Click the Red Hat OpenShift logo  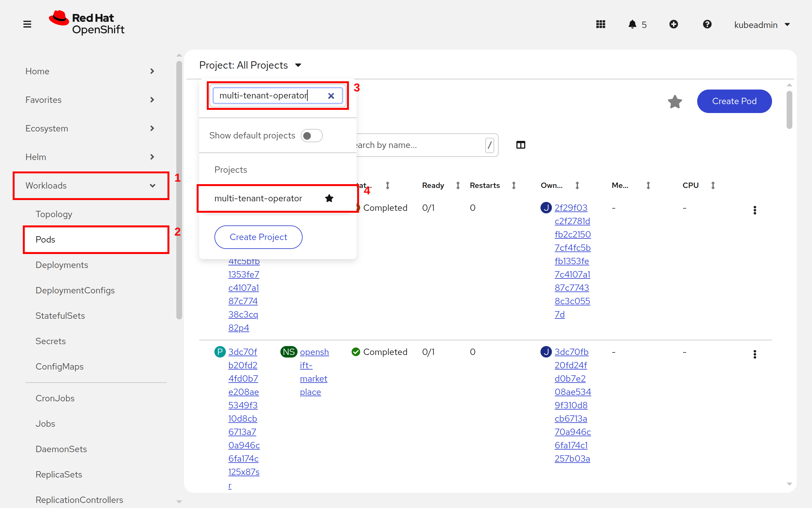[x=87, y=23]
